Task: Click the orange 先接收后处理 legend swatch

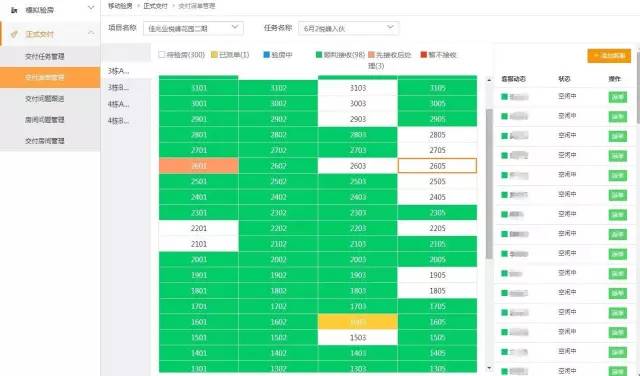Action: (371, 54)
